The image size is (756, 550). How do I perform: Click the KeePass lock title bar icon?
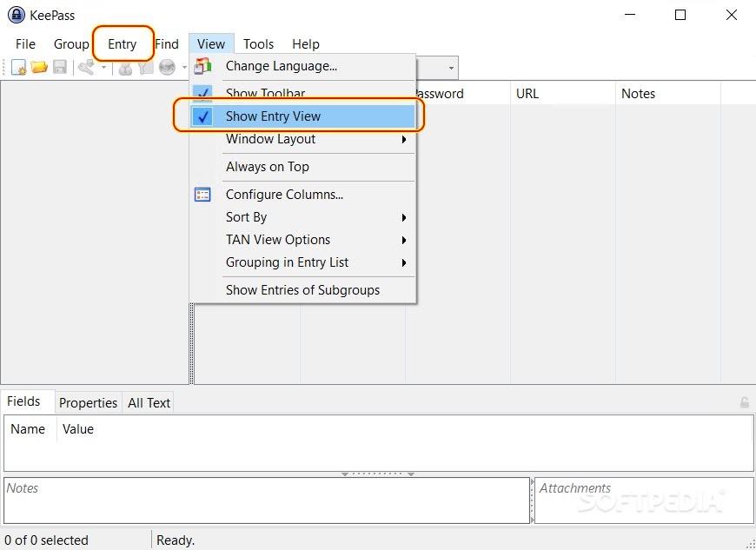[17, 15]
